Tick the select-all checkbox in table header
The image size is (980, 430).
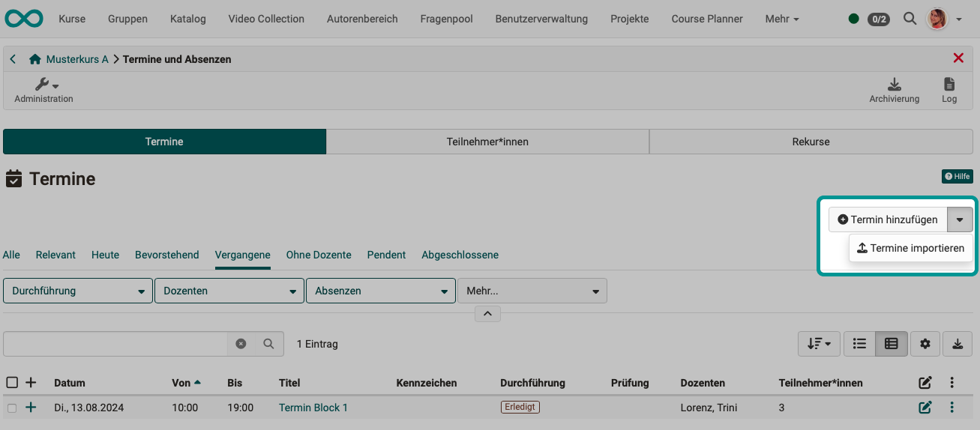click(x=12, y=383)
